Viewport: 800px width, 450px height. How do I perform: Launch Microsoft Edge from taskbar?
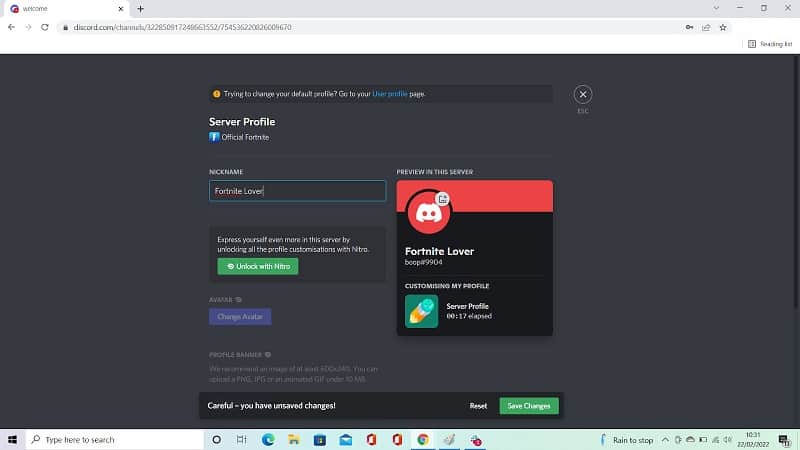(x=268, y=440)
